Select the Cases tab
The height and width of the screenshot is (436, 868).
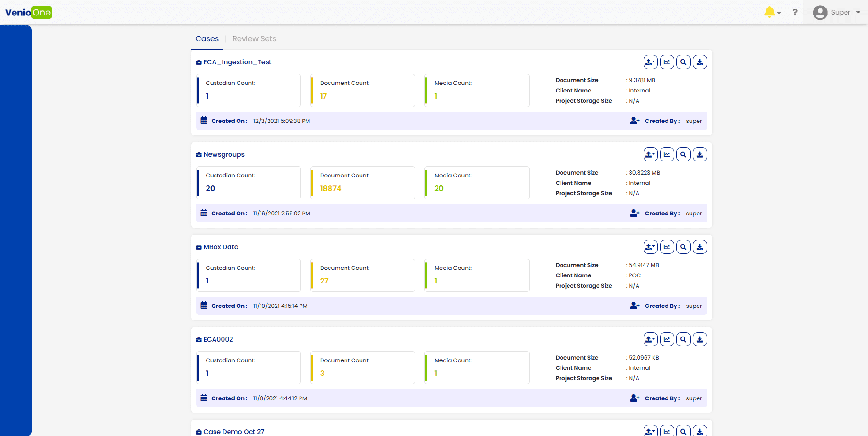click(207, 39)
